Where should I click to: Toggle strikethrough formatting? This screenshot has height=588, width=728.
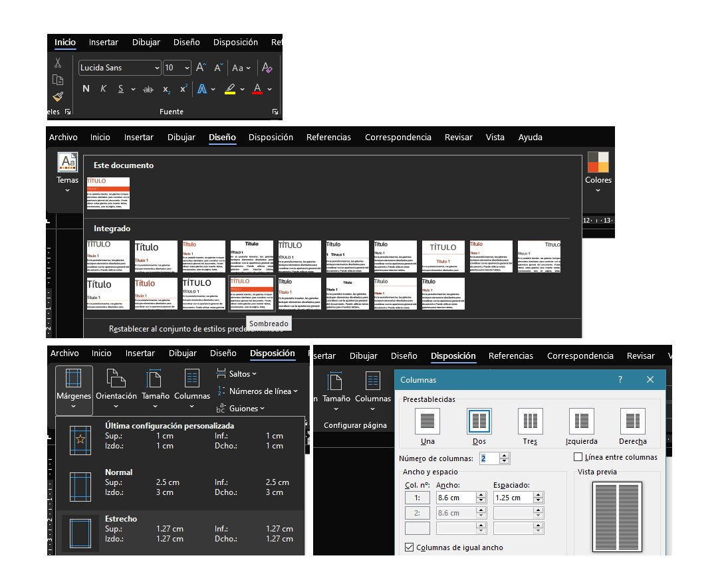point(148,89)
